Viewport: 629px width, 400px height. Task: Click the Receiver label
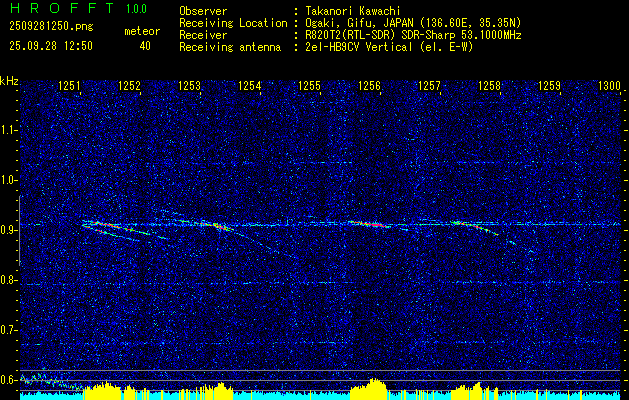tap(203, 35)
